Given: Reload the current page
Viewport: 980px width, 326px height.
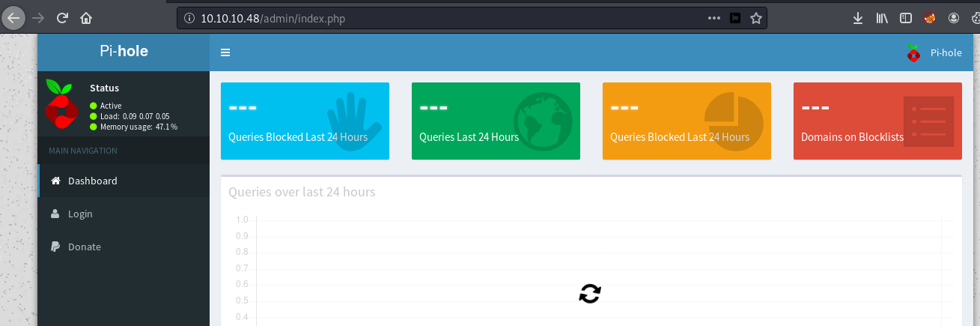Looking at the screenshot, I should 62,17.
